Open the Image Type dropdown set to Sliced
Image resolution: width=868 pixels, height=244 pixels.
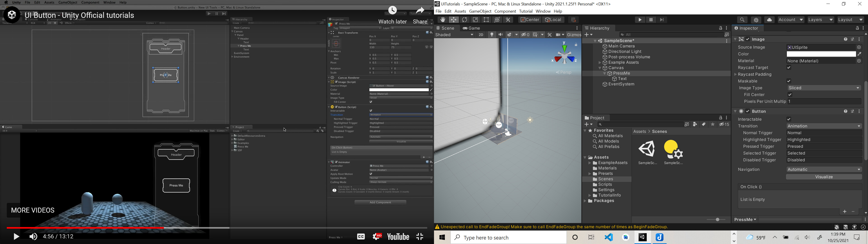click(x=824, y=88)
